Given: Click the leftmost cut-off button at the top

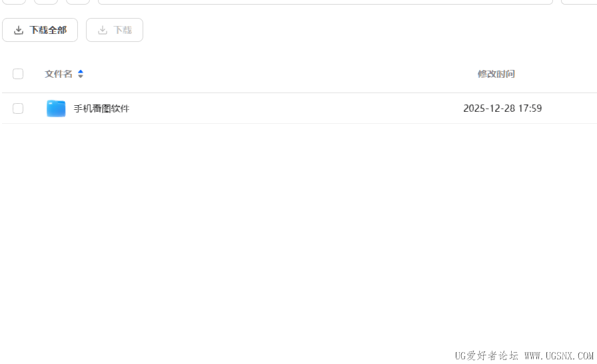Looking at the screenshot, I should (14, 2).
